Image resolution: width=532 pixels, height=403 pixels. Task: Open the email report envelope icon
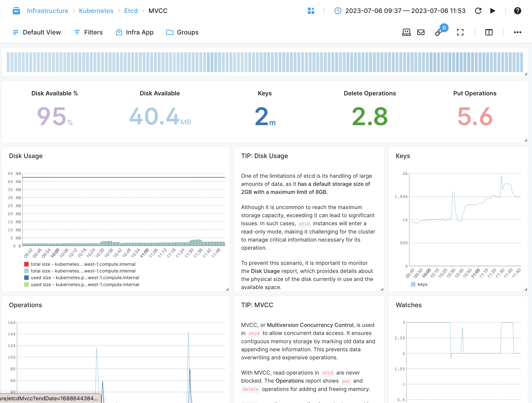pos(421,32)
